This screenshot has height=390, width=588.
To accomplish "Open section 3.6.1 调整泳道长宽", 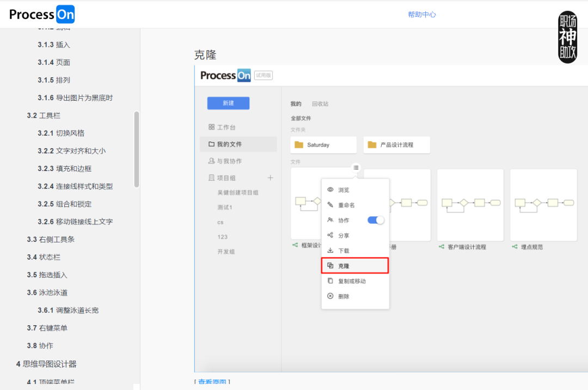I will 68,310.
